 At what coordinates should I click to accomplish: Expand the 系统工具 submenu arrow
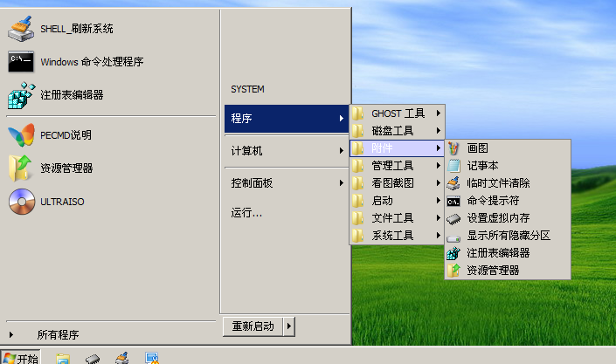point(439,235)
